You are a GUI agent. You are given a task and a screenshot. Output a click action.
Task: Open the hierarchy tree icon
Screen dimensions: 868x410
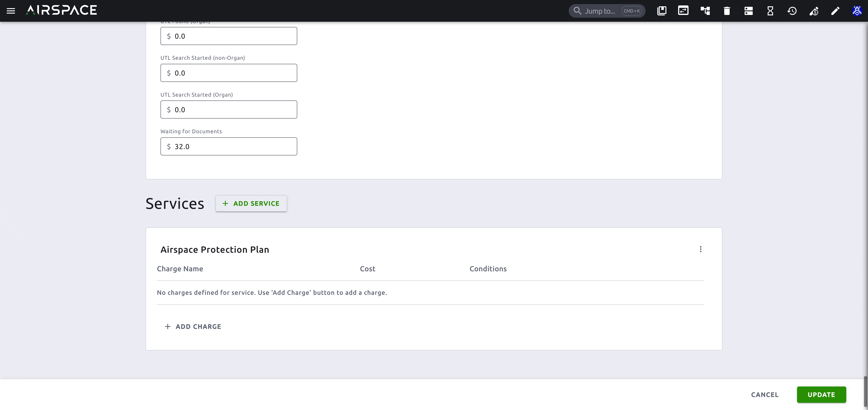pyautogui.click(x=705, y=11)
